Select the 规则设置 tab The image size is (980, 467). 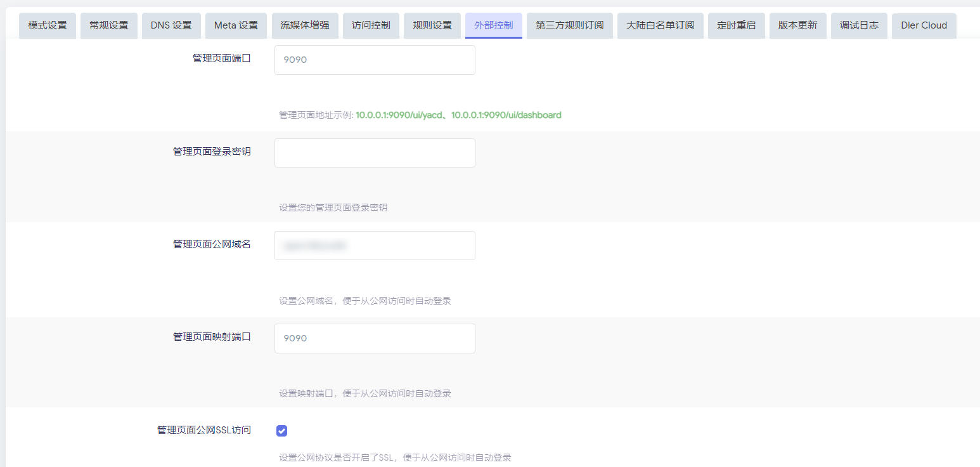pos(432,25)
